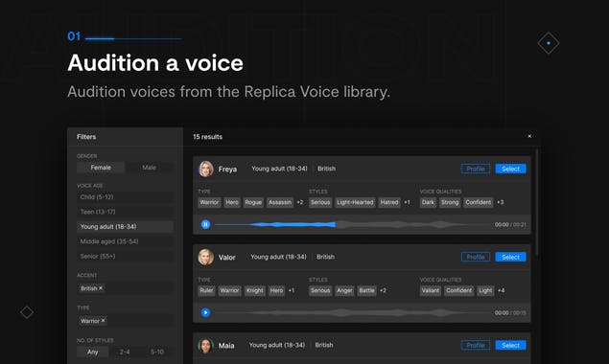The image size is (609, 364).
Task: Open Valor's Profile
Action: pyautogui.click(x=476, y=257)
